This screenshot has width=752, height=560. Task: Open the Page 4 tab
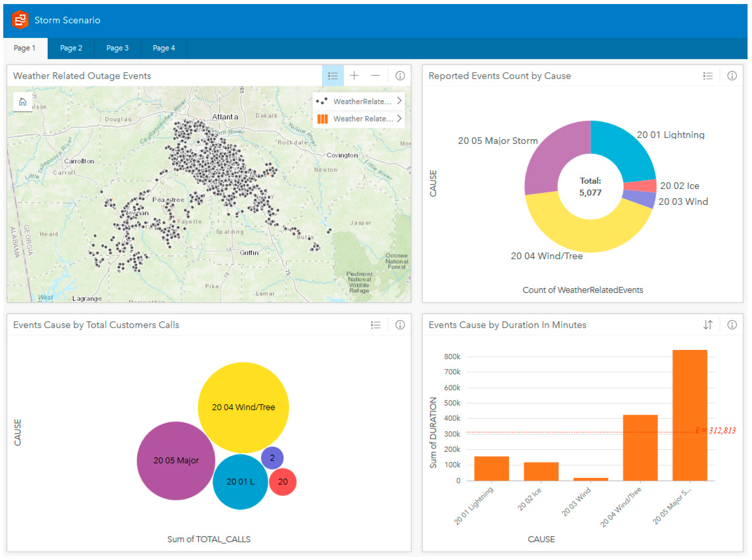164,48
